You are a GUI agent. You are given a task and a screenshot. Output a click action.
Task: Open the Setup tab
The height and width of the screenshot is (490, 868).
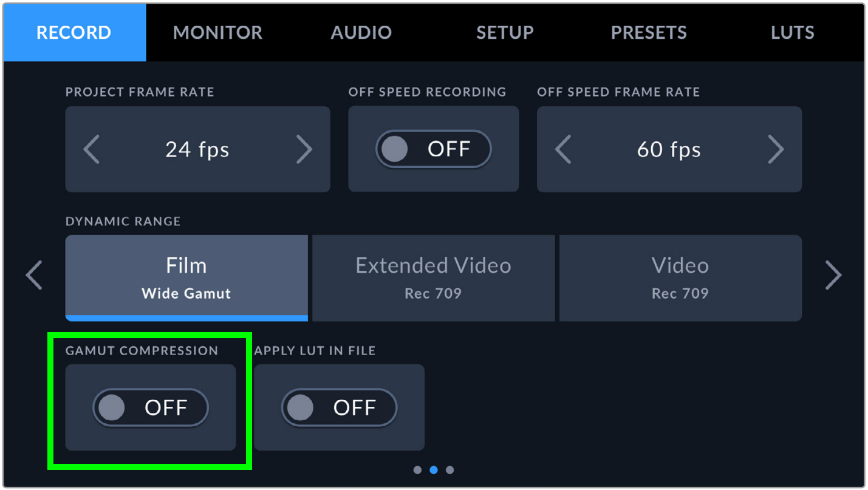point(505,33)
